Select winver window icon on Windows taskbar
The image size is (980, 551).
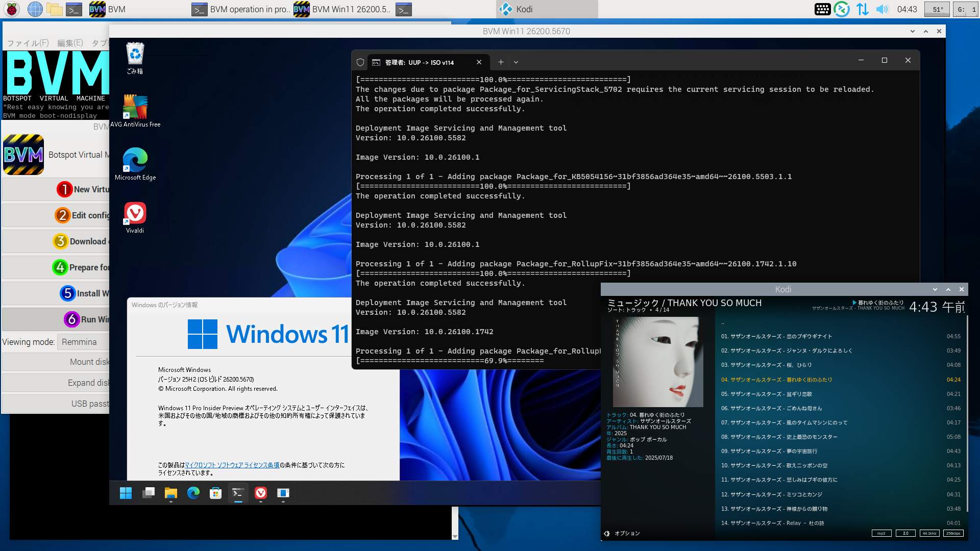point(283,493)
